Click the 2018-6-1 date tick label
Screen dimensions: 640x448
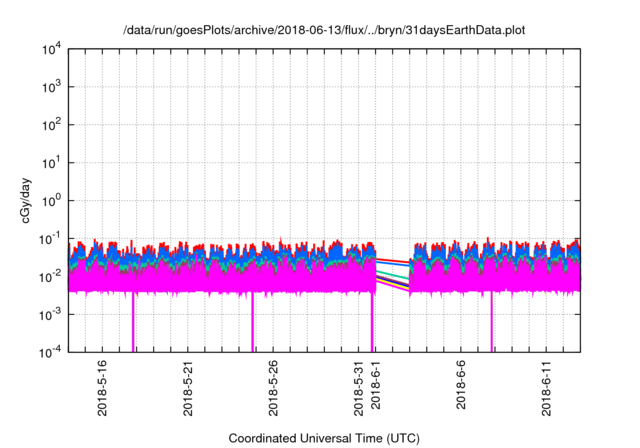coord(376,385)
